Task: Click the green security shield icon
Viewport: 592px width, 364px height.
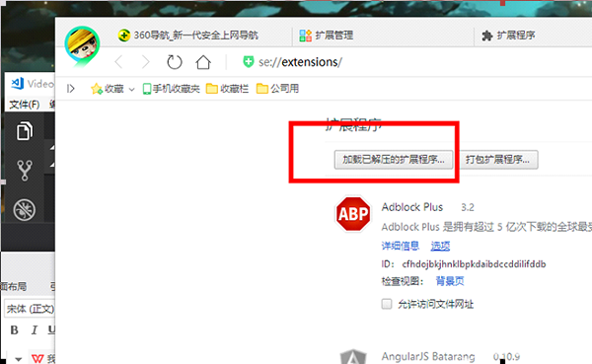Action: coord(249,61)
